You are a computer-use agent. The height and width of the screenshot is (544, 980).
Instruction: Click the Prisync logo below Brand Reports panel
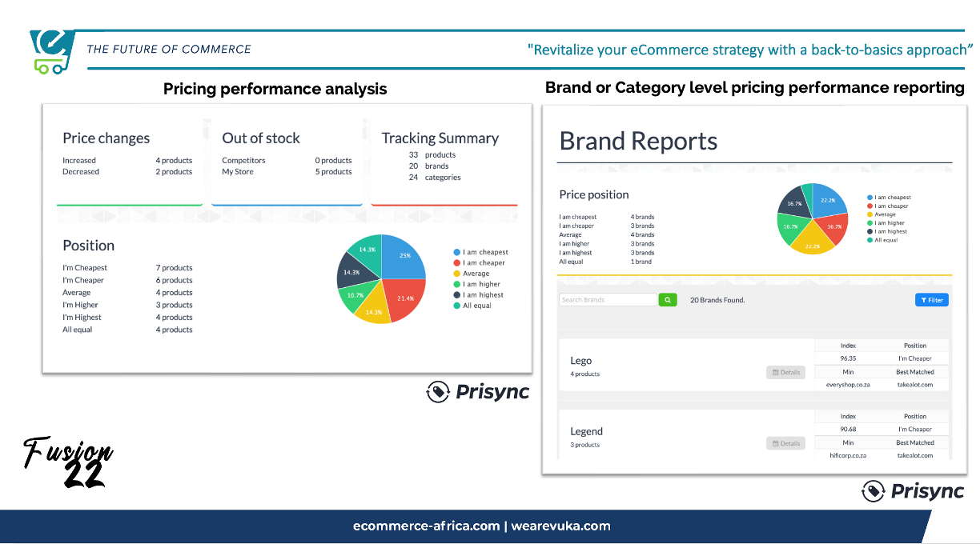pyautogui.click(x=913, y=491)
